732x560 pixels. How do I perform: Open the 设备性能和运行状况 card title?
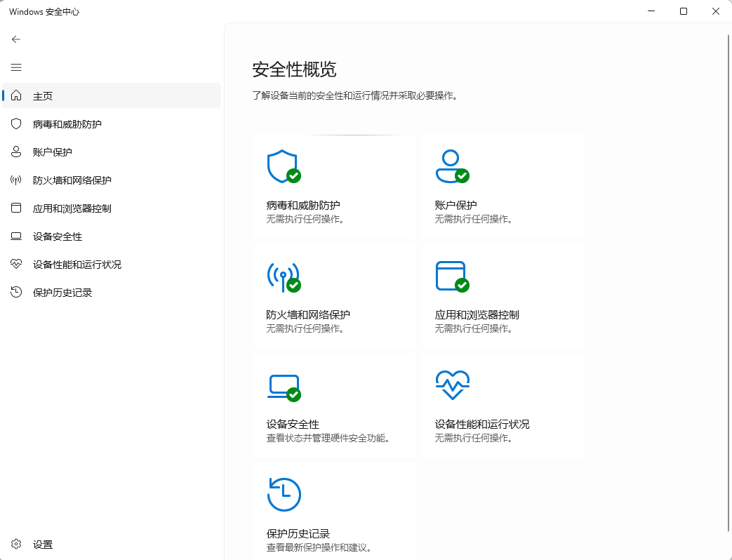pyautogui.click(x=481, y=424)
